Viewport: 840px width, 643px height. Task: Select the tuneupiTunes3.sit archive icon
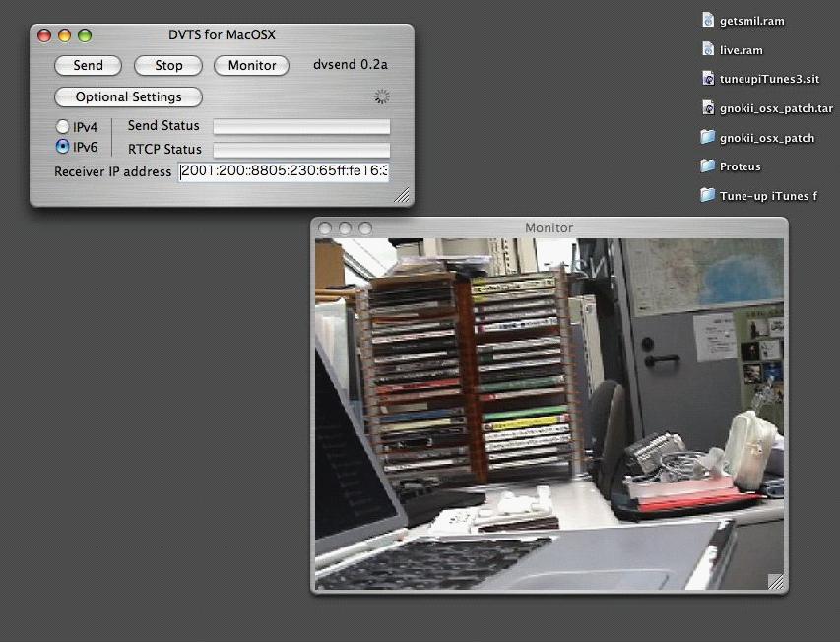coord(707,79)
